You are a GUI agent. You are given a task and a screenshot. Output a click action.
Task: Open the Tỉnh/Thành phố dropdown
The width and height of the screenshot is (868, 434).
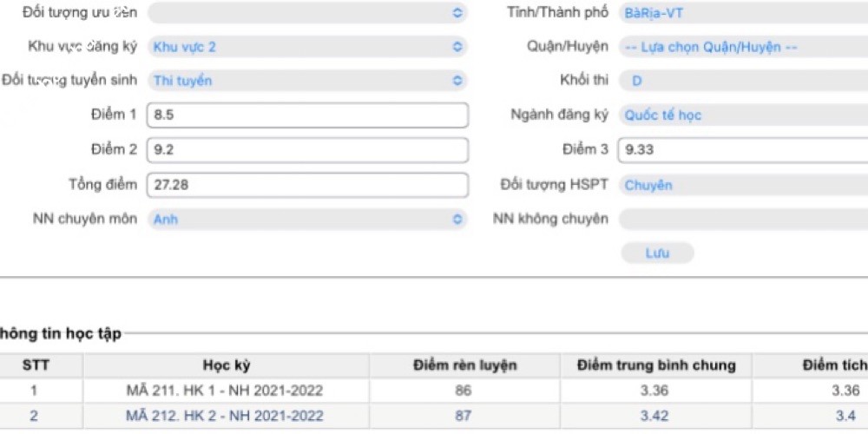[x=742, y=13]
